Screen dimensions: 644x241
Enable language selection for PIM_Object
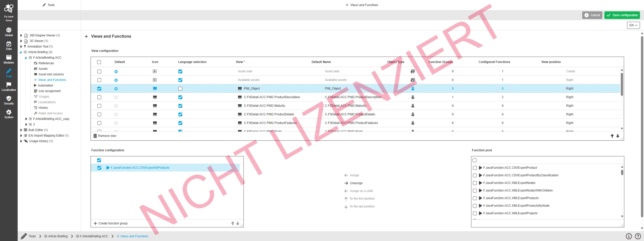(180, 89)
